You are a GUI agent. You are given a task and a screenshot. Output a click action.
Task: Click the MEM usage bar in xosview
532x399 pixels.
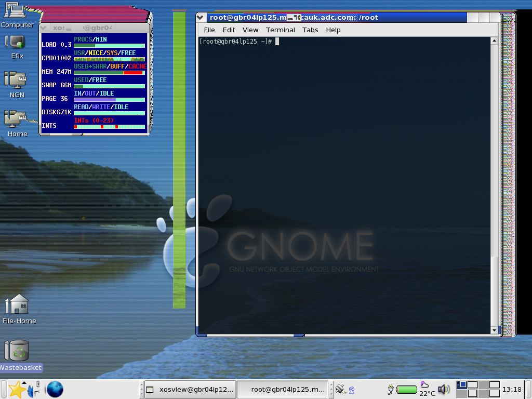pyautogui.click(x=109, y=73)
